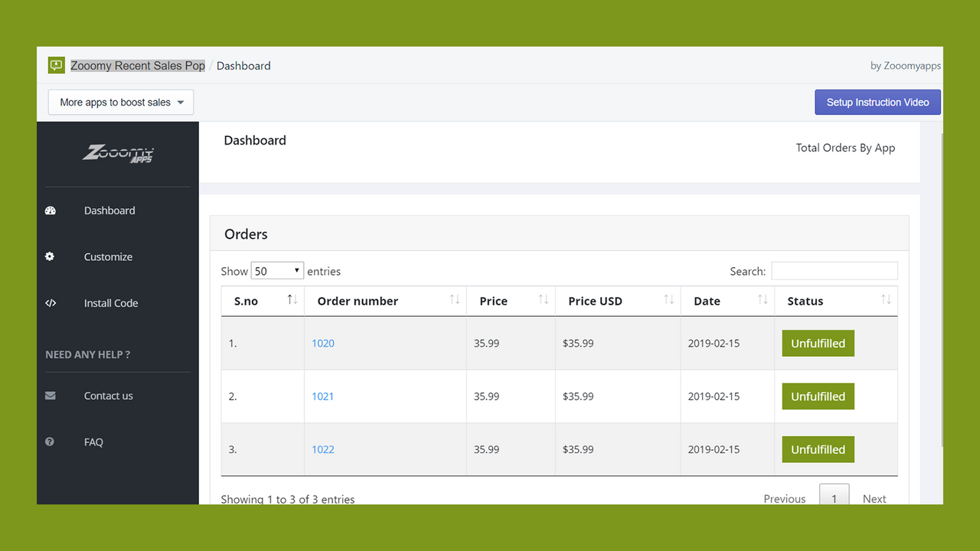980x551 pixels.
Task: Focus the orders Search input field
Action: click(835, 271)
